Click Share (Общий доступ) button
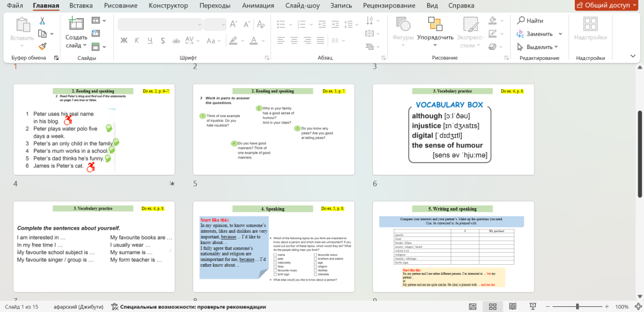Viewport: 644px width, 312px height. click(x=607, y=5)
